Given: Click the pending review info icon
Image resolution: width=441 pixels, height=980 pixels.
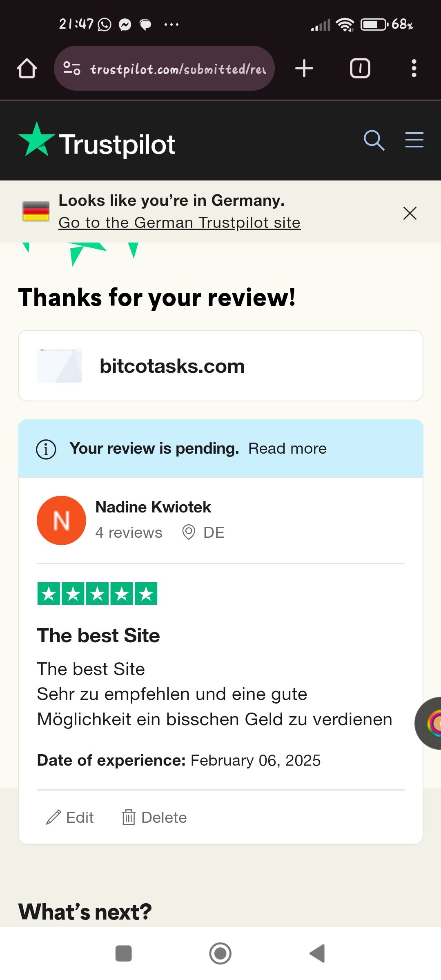Looking at the screenshot, I should 46,450.
